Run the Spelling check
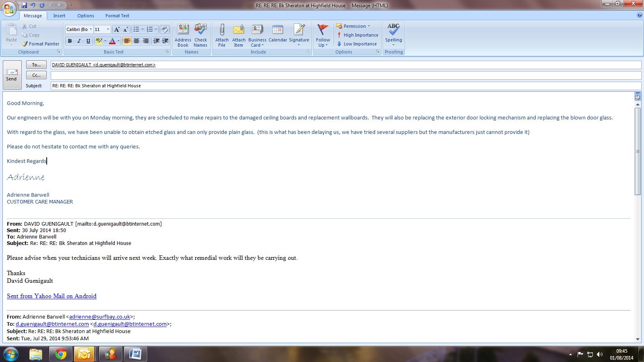Viewport: 644px width, 362px height. [x=394, y=35]
